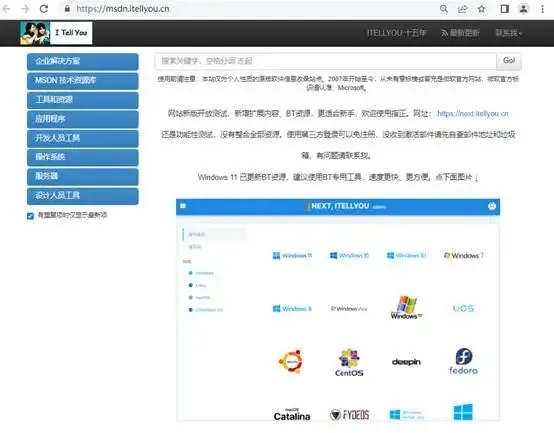
Task: Toggle the show-latest-only checkbox under sidebar
Action: [x=30, y=216]
